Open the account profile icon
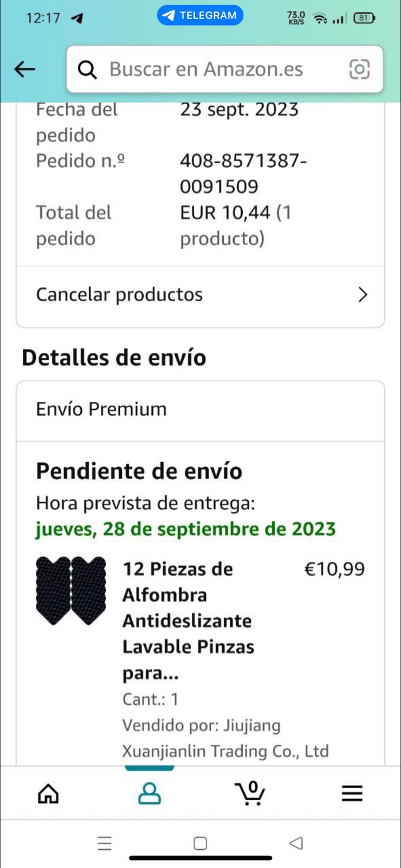The height and width of the screenshot is (868, 401). [x=150, y=793]
